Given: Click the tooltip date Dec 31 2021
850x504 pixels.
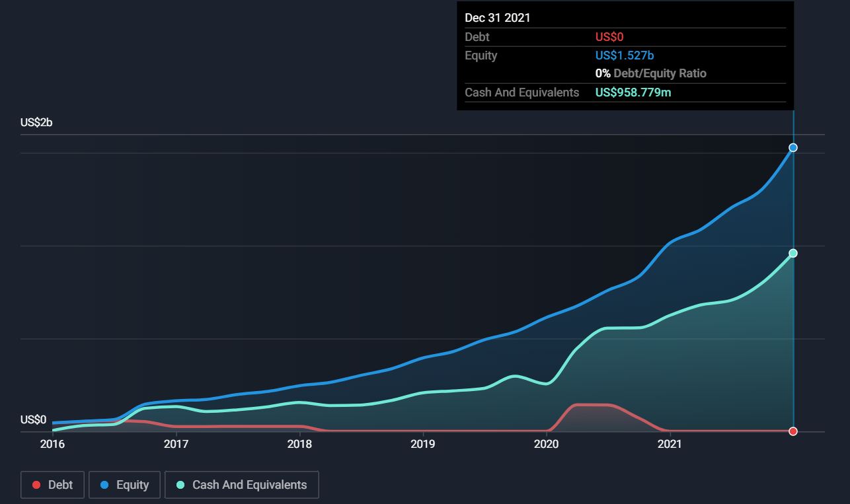Looking at the screenshot, I should pyautogui.click(x=498, y=18).
